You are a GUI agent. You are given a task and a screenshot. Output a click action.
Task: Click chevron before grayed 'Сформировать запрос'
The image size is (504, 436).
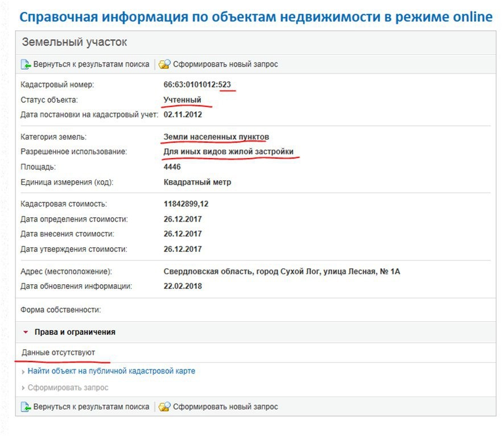(23, 388)
